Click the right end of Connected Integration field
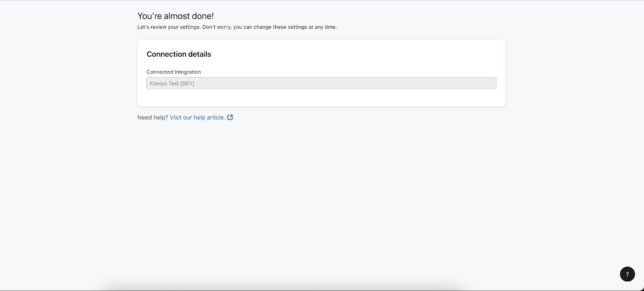The height and width of the screenshot is (291, 644). click(487, 83)
